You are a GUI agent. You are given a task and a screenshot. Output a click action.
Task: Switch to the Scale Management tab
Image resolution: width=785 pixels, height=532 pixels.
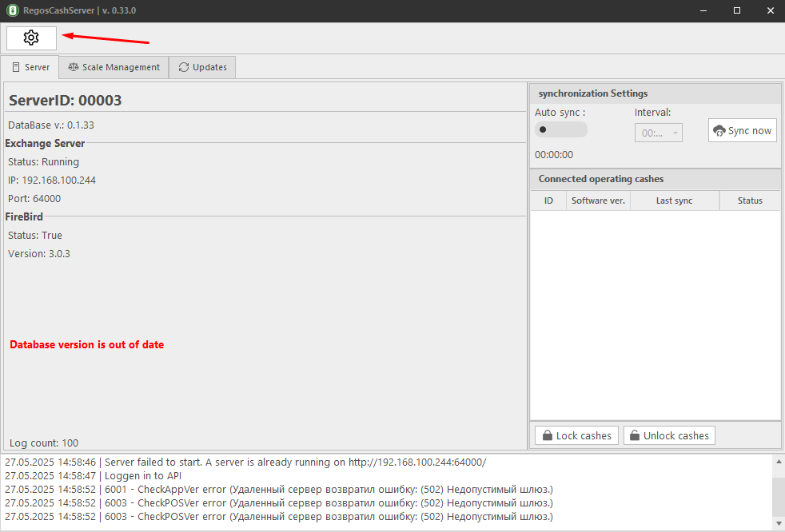click(114, 67)
